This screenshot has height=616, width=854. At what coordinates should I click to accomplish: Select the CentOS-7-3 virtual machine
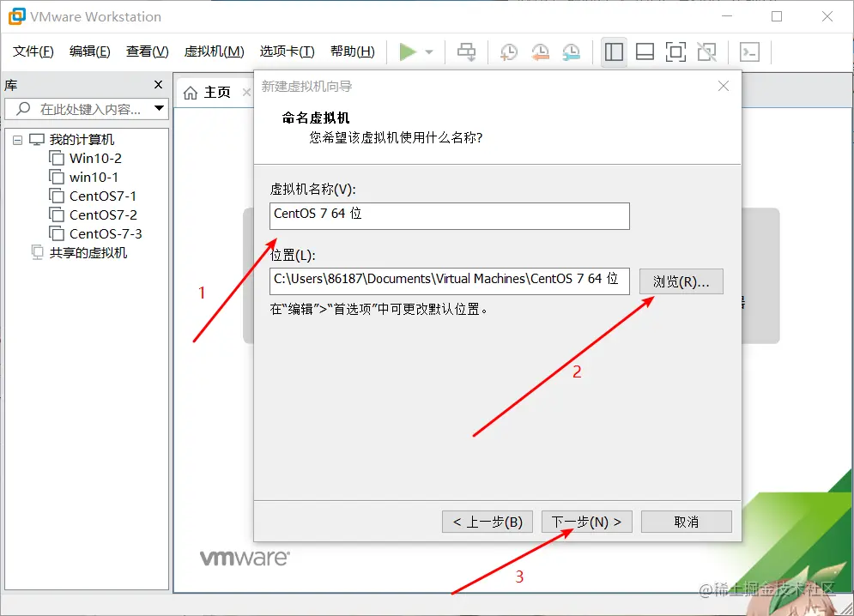tap(106, 234)
